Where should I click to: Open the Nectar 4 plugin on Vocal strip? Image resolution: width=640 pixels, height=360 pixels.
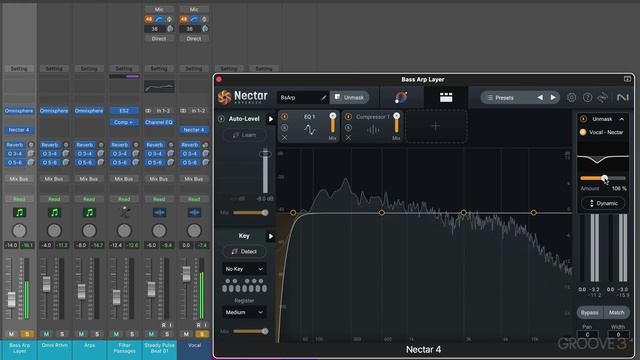194,130
